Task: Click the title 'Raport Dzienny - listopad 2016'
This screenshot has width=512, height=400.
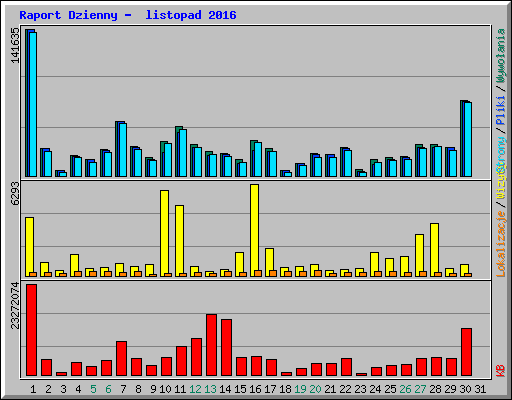Action: (128, 15)
